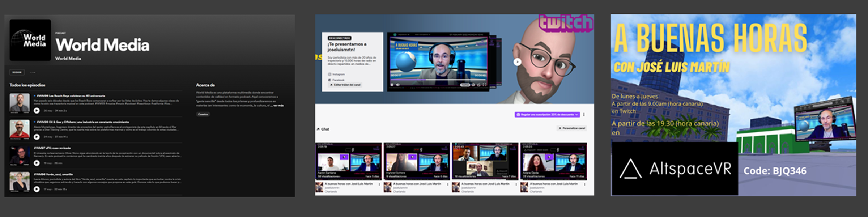Open the #WM96 Verde, azul, amarillo title
This screenshot has width=868, height=217.
54,174
